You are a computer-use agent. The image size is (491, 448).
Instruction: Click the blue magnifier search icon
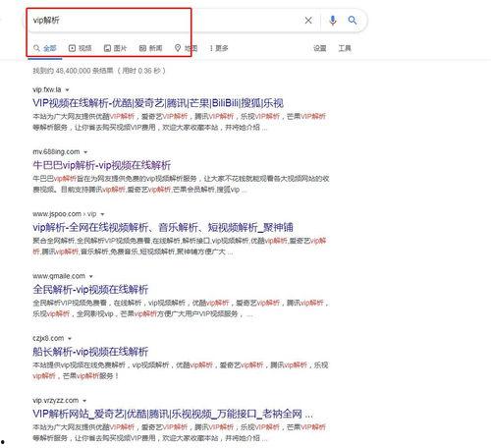coord(353,21)
